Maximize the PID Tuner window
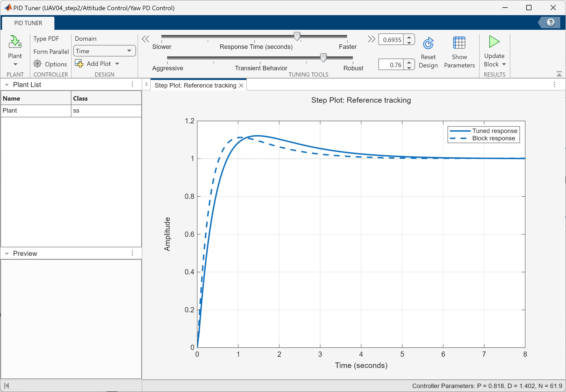566x392 pixels. coord(529,8)
